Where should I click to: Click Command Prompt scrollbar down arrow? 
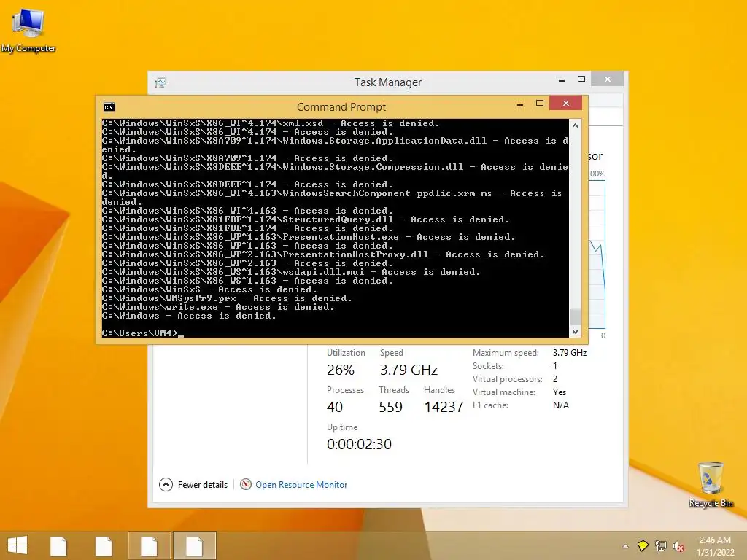coord(575,331)
